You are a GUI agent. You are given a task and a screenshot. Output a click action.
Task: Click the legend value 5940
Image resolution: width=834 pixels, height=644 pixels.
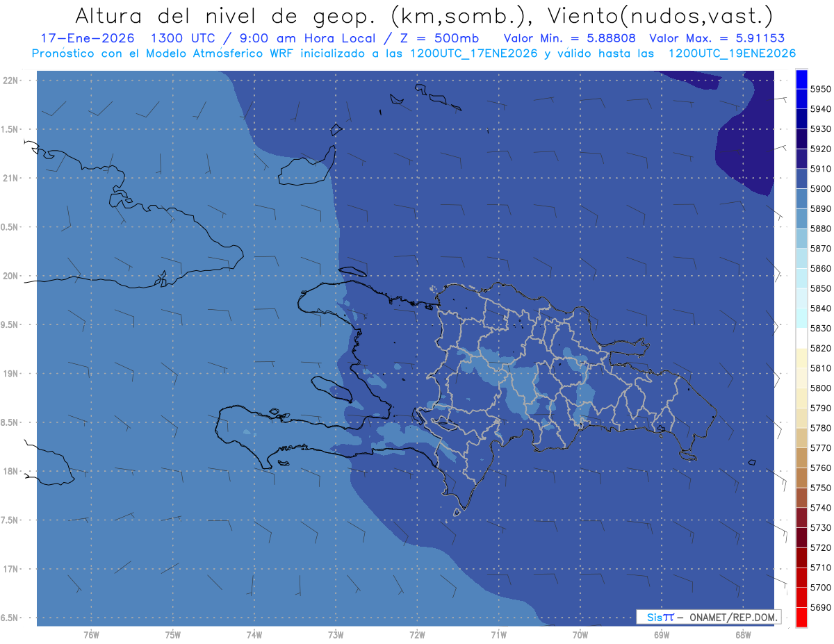coord(820,109)
